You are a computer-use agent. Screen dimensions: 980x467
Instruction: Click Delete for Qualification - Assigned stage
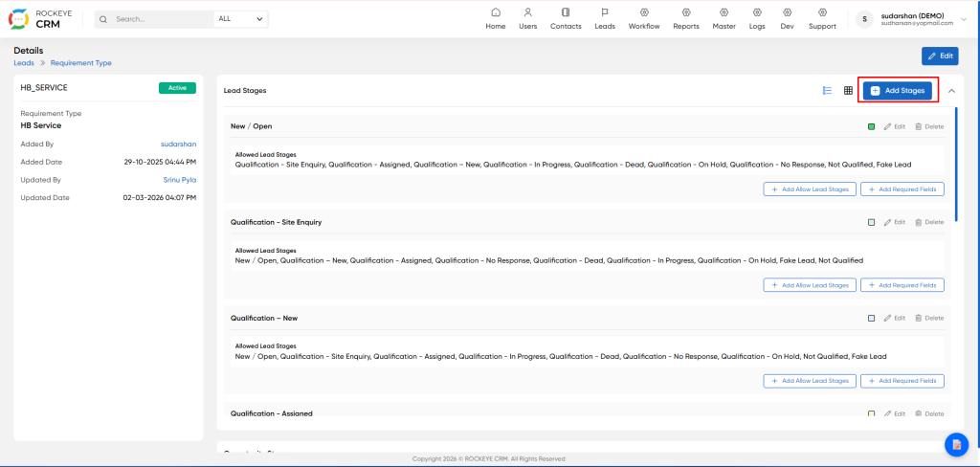pos(929,413)
